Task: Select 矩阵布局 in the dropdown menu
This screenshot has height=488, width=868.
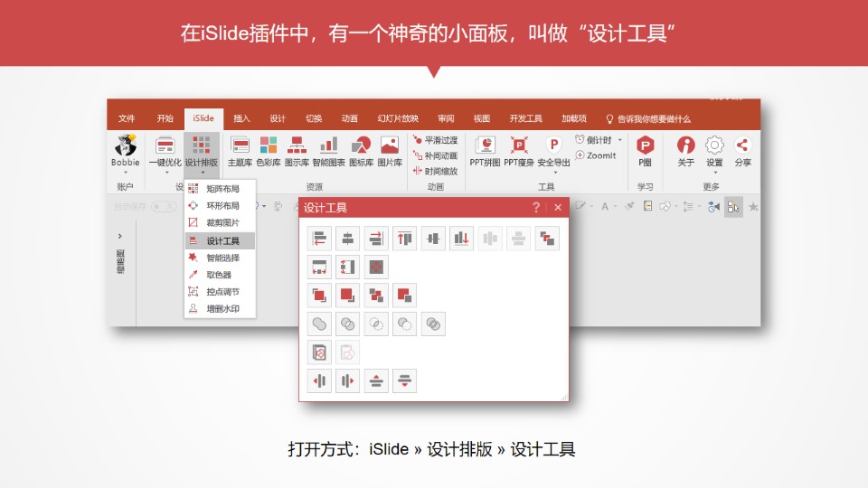Action: click(x=222, y=189)
